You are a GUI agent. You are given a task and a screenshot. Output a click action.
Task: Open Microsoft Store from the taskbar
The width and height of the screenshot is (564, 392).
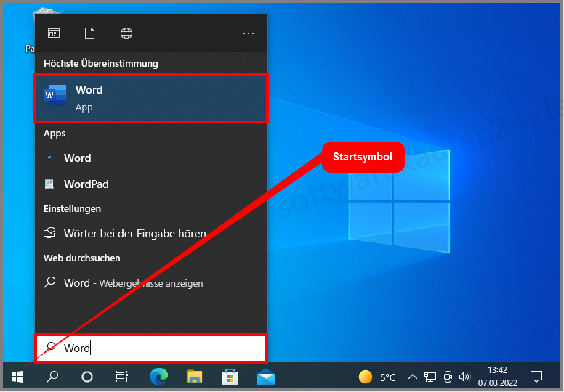coord(230,377)
